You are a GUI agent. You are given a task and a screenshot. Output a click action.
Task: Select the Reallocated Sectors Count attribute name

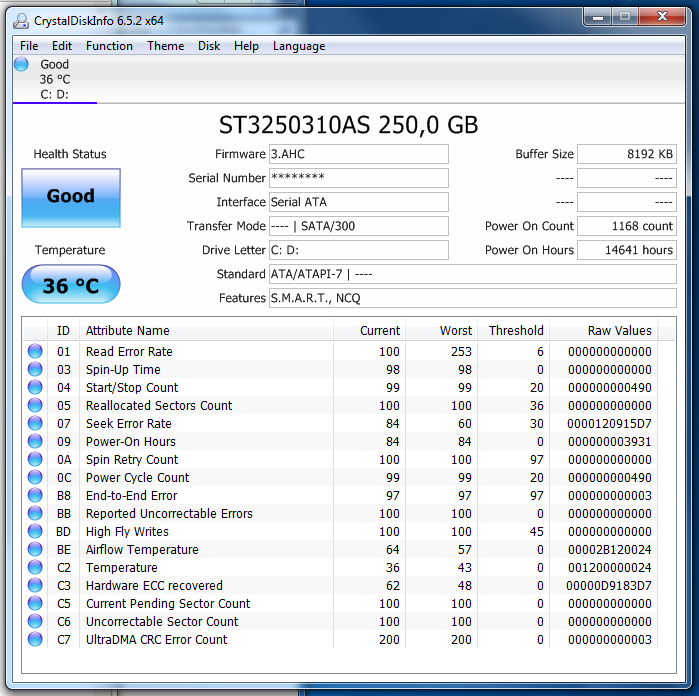pyautogui.click(x=159, y=405)
